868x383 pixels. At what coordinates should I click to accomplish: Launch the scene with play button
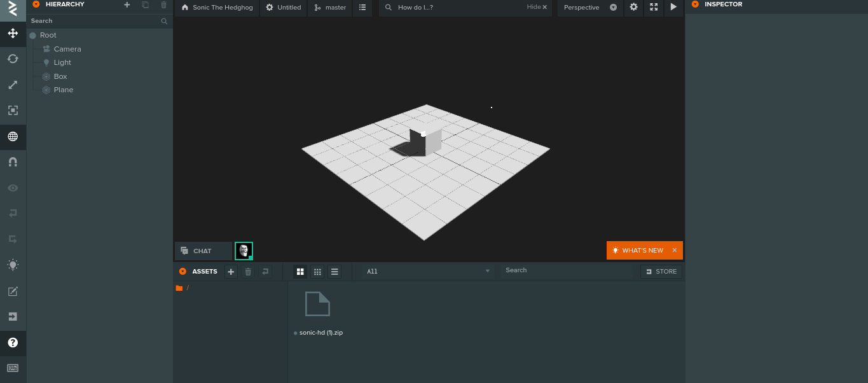click(x=673, y=8)
